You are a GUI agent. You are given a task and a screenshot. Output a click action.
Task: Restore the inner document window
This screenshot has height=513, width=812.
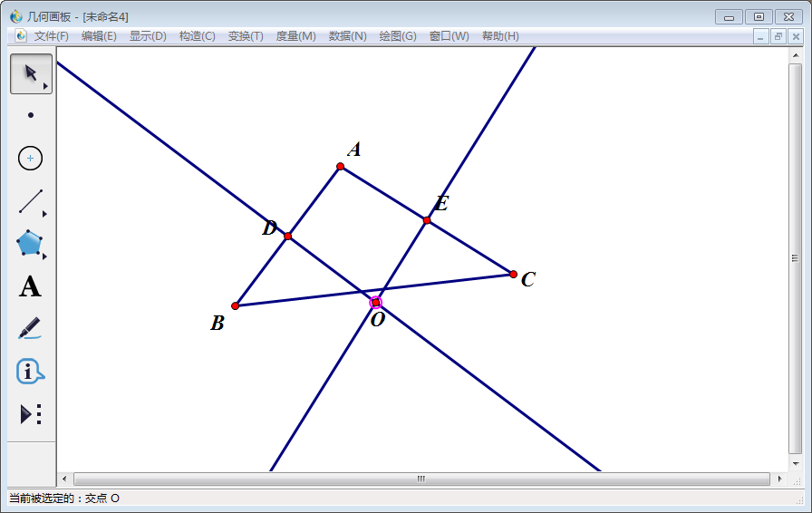coord(778,37)
